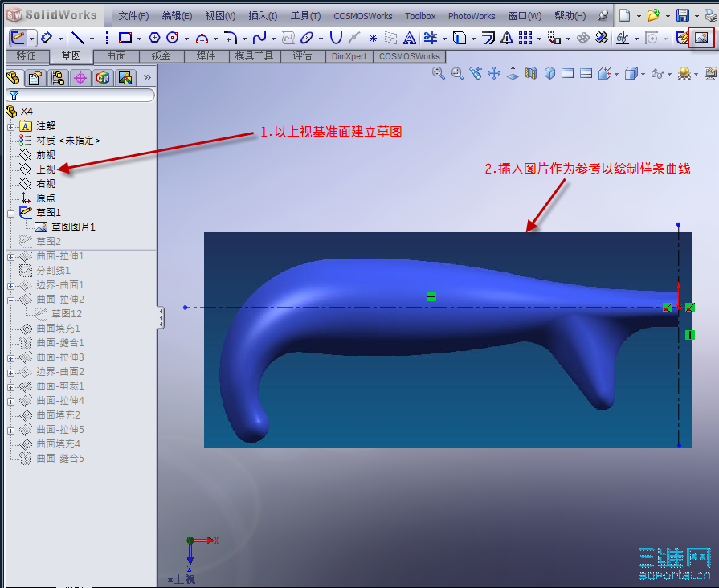Select the Trim Entities tool
The width and height of the screenshot is (719, 588).
[x=431, y=38]
